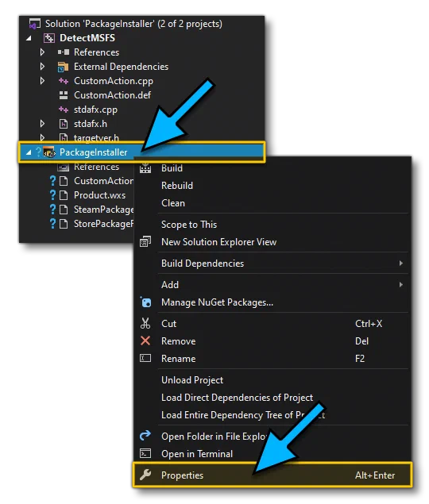Expand the External Dependencies node
The image size is (429, 504).
click(42, 67)
